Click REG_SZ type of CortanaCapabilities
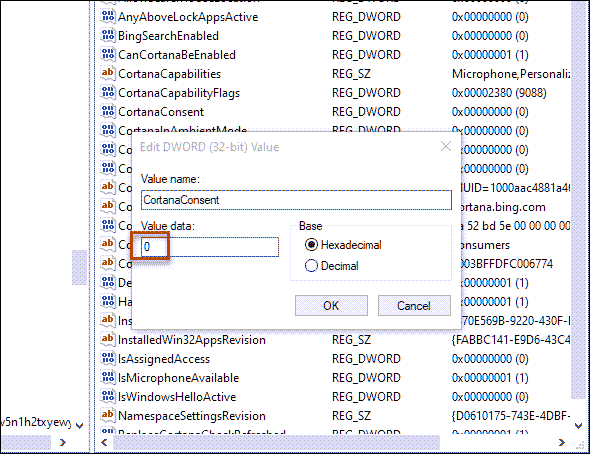This screenshot has height=454, width=590. (351, 74)
